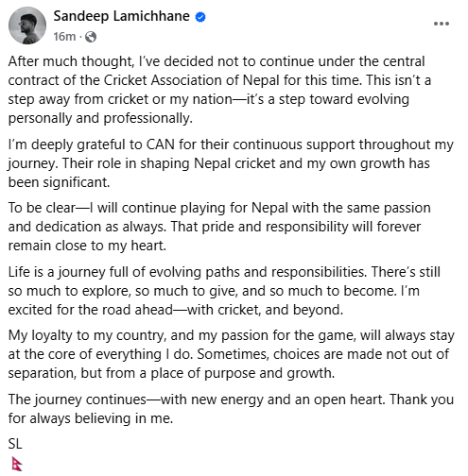Open Sandeep Lamichhane's profile picture
The width and height of the screenshot is (468, 476).
[x=27, y=25]
